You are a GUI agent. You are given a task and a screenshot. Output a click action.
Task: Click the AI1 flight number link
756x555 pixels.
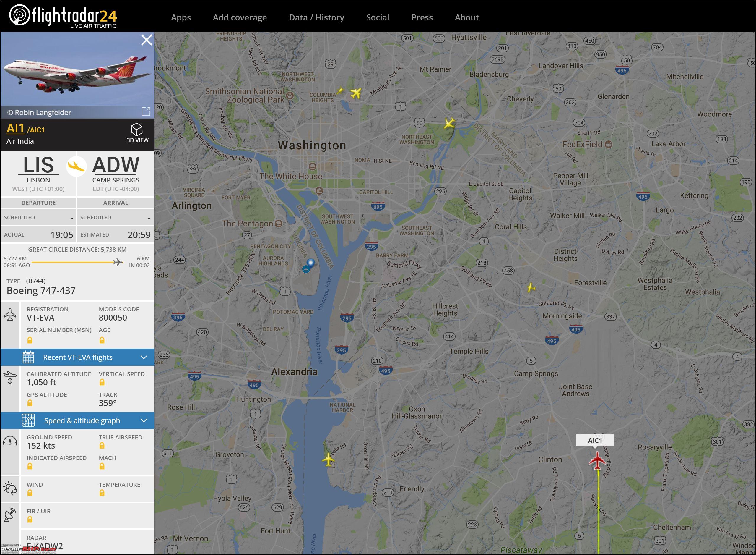[15, 128]
